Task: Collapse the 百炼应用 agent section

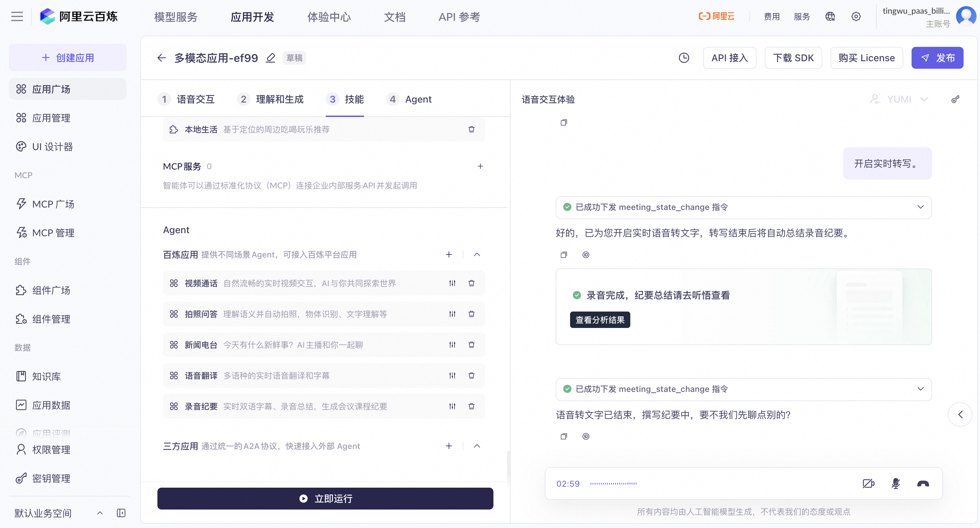Action: click(x=477, y=255)
